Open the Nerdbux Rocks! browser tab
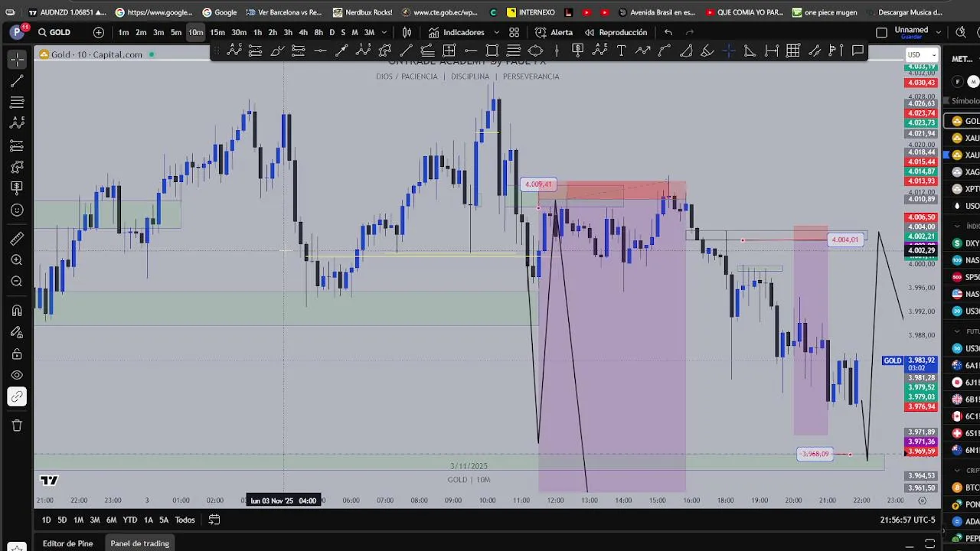 [363, 12]
